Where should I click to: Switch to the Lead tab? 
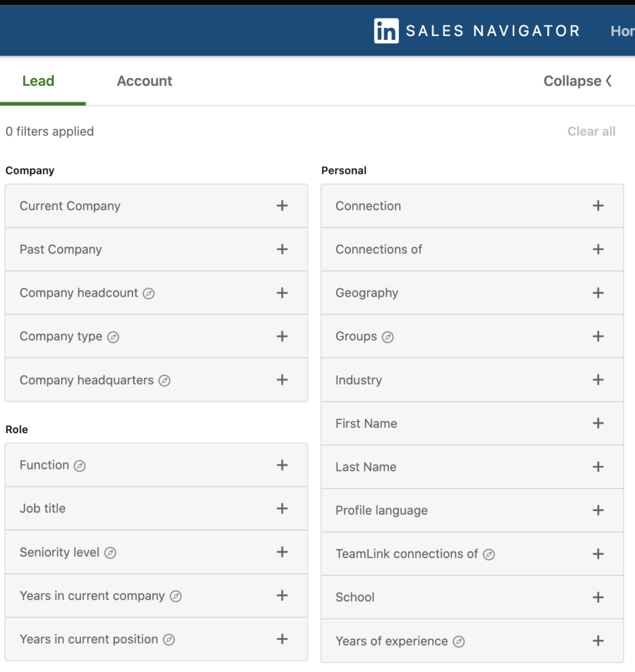39,81
